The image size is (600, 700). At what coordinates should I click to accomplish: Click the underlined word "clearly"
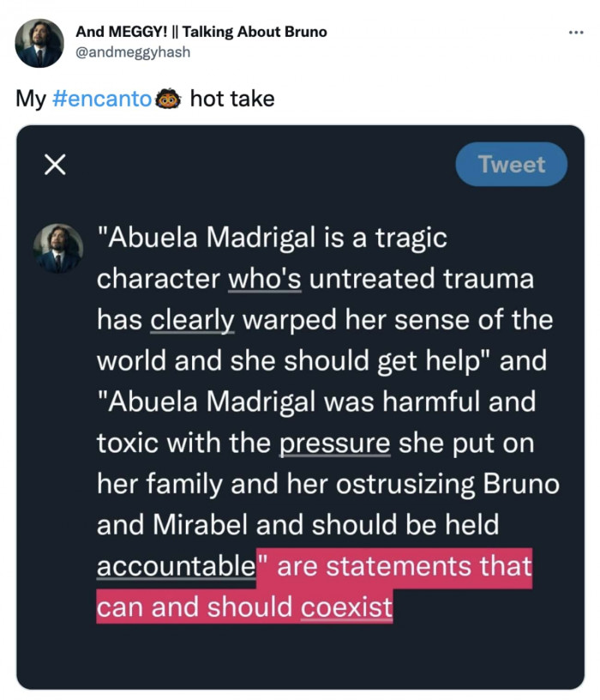pos(193,320)
